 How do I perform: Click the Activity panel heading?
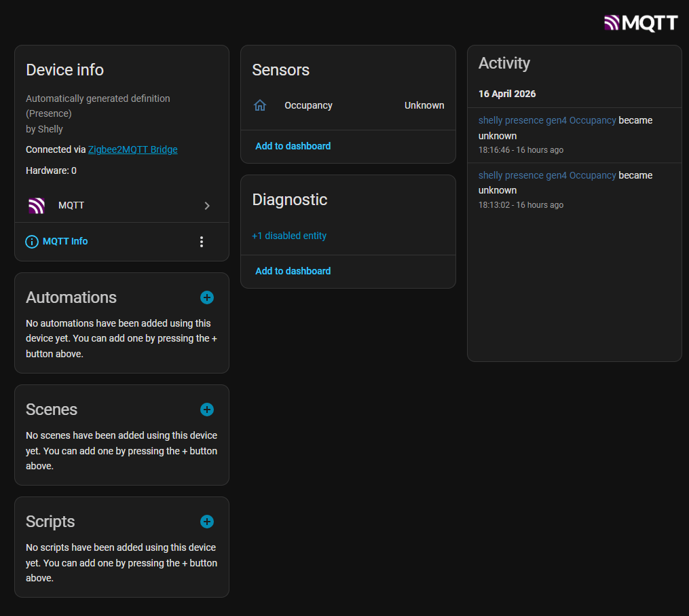(x=504, y=63)
